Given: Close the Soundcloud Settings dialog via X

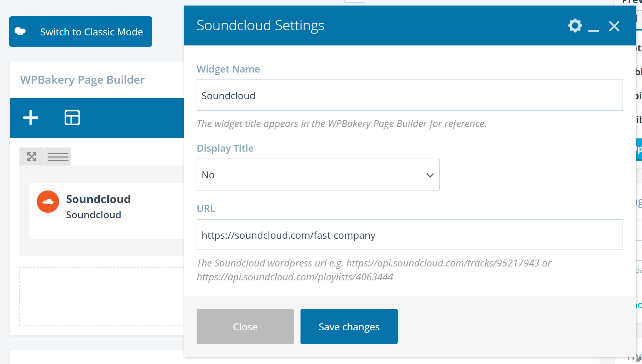Looking at the screenshot, I should pyautogui.click(x=614, y=26).
